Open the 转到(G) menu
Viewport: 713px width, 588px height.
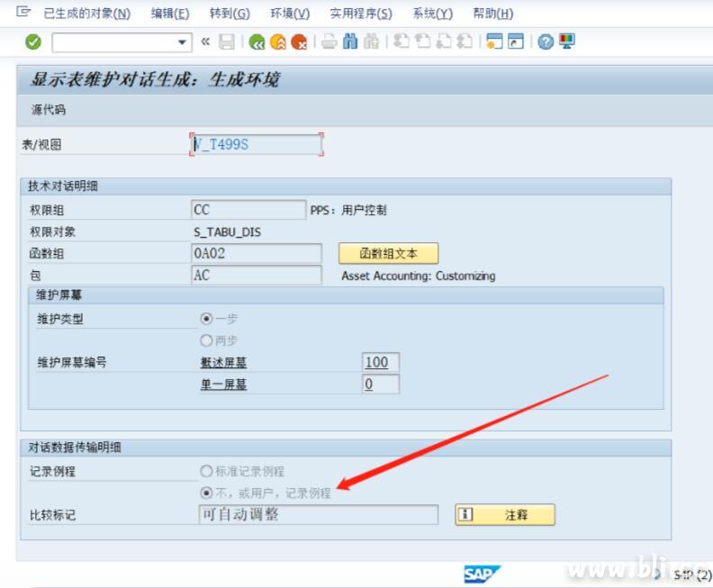[x=230, y=14]
